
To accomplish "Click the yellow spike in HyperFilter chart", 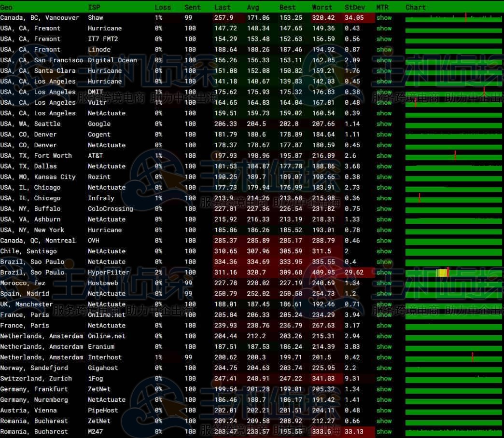I will point(441,273).
